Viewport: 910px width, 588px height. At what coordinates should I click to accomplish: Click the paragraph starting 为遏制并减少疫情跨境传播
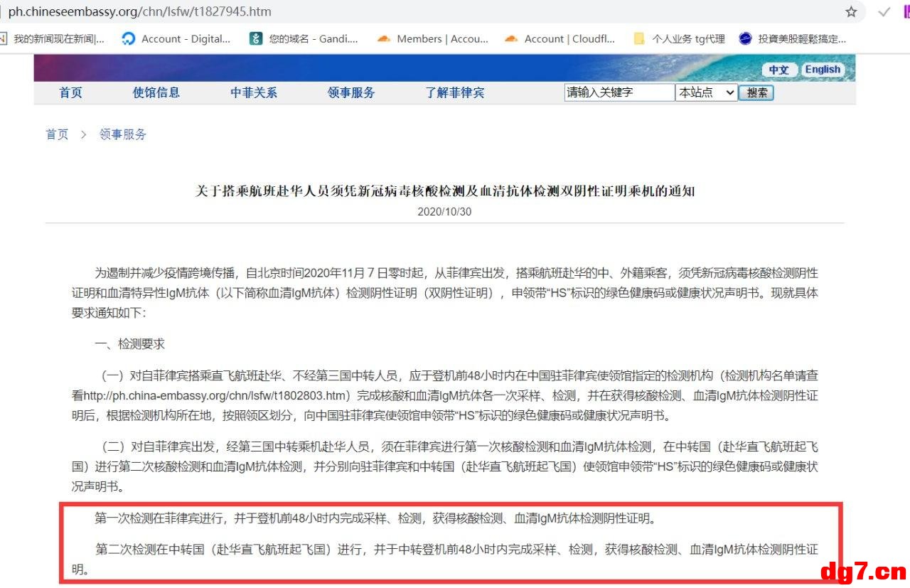[445, 293]
